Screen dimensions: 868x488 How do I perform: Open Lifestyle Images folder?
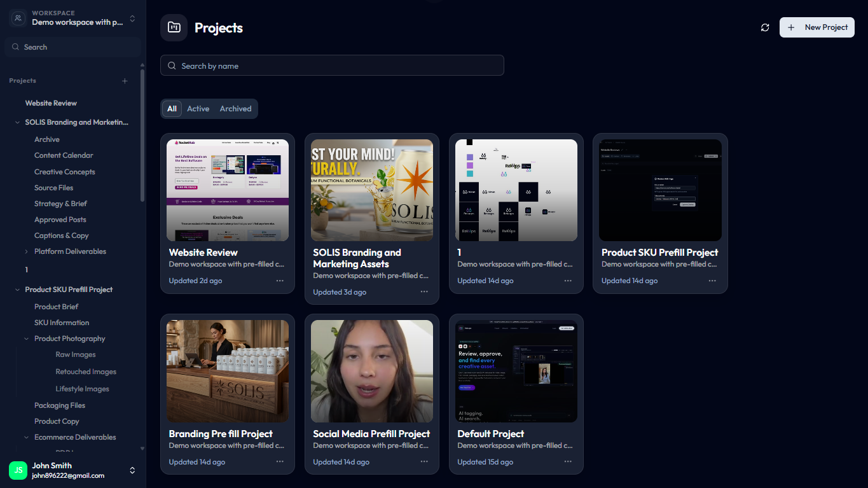coord(82,389)
